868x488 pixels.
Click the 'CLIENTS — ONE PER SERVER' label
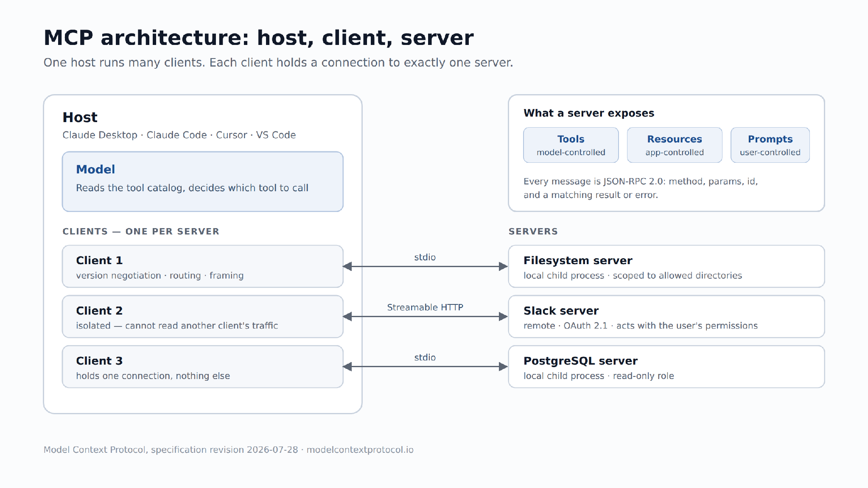[x=141, y=231]
